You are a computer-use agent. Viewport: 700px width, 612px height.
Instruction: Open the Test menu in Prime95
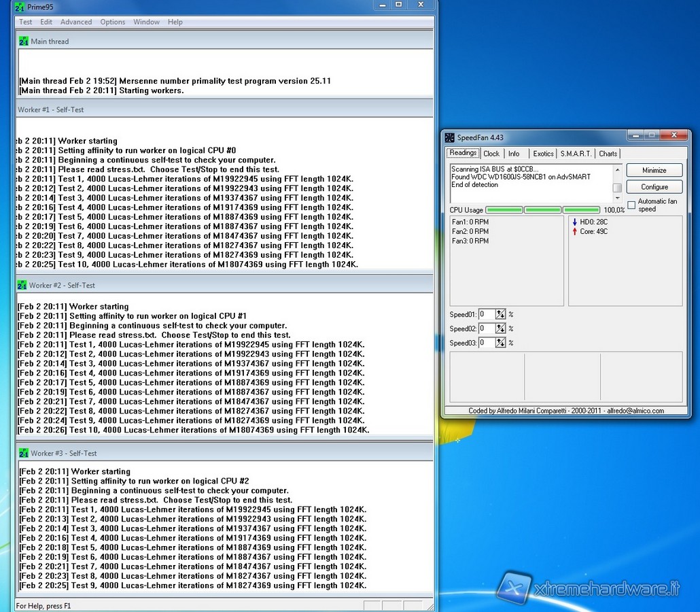point(26,22)
